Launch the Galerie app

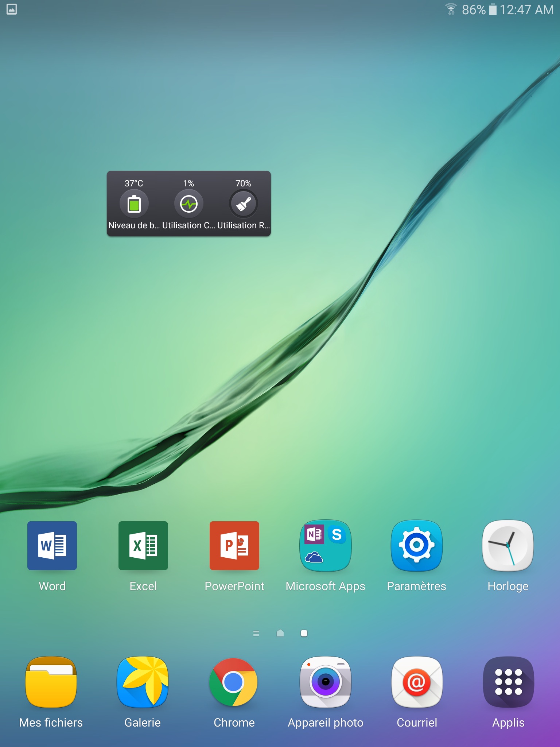tap(143, 682)
